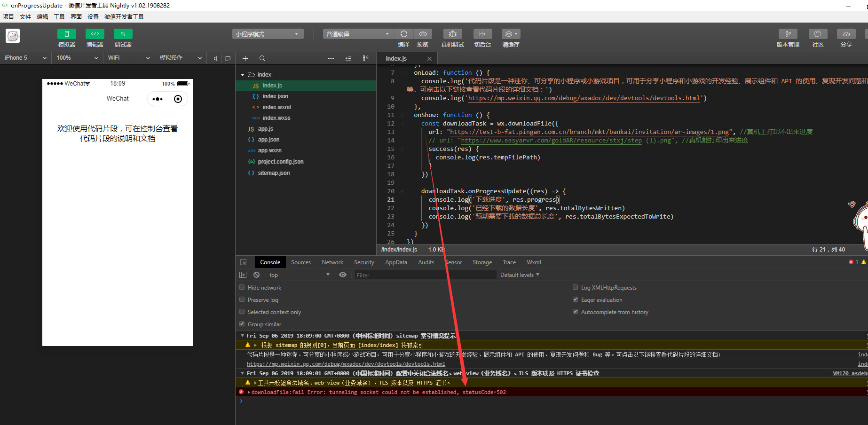868x425 pixels.
Task: Open the WiFi network dropdown
Action: pyautogui.click(x=129, y=58)
